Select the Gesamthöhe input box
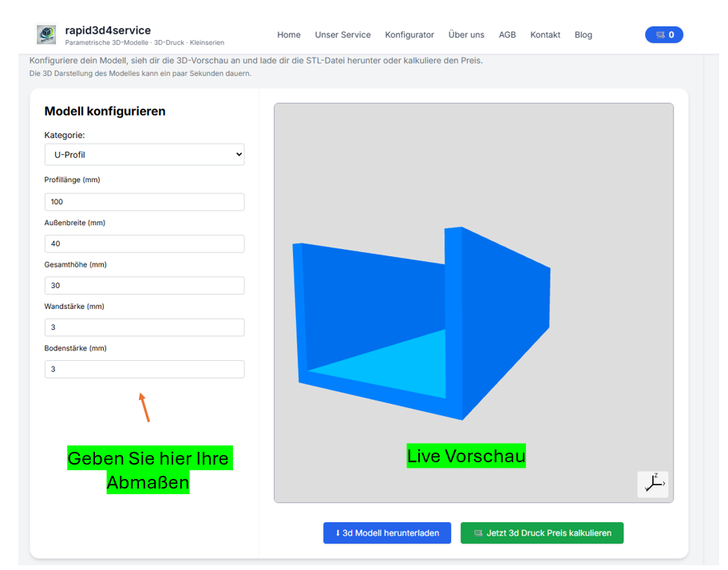Image resolution: width=728 pixels, height=570 pixels. (144, 286)
